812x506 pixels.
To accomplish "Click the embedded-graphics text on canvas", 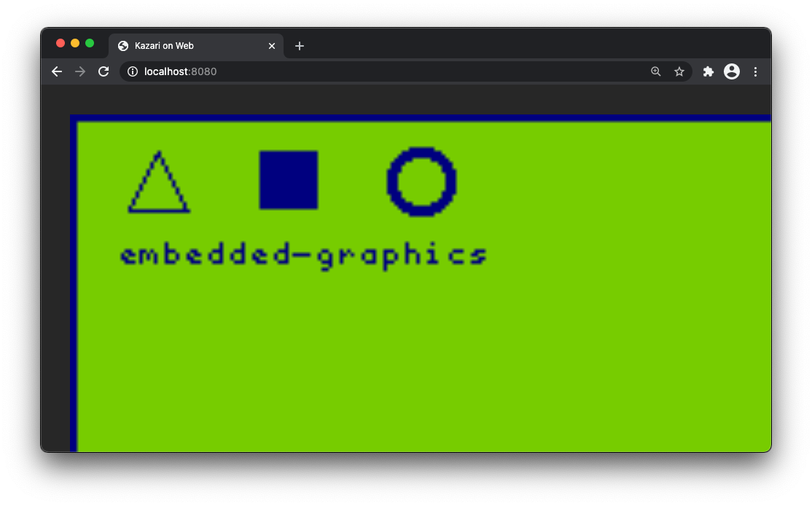I will click(303, 254).
